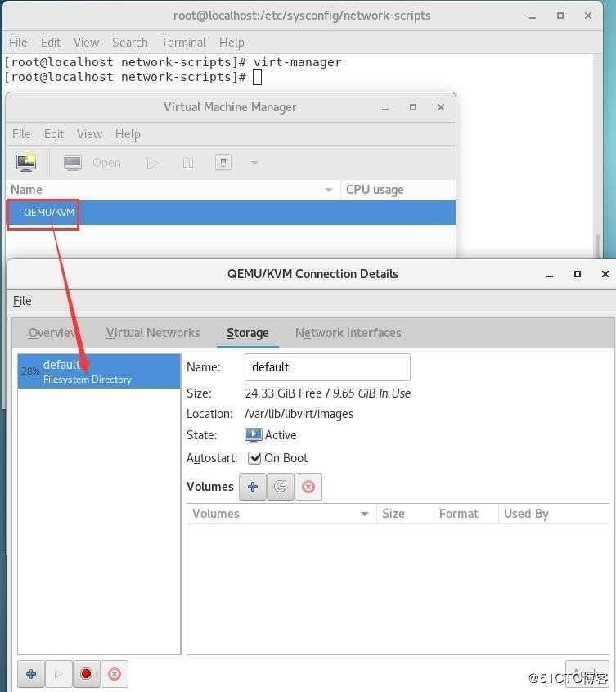Open Help menu in Virtual Machine Manager
Image resolution: width=616 pixels, height=692 pixels.
point(128,133)
